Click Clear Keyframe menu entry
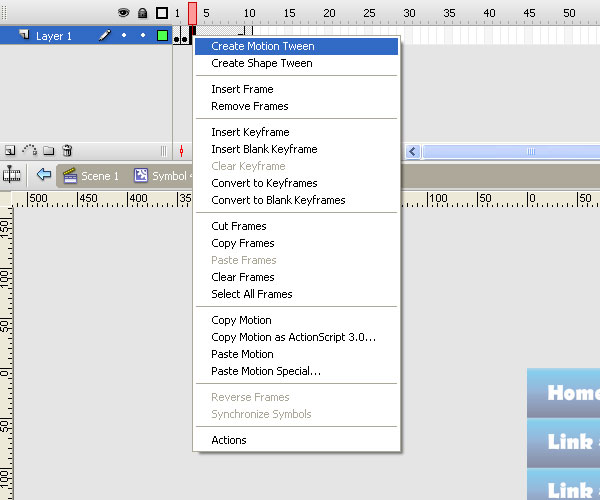Image resolution: width=600 pixels, height=500 pixels. pyautogui.click(x=297, y=166)
